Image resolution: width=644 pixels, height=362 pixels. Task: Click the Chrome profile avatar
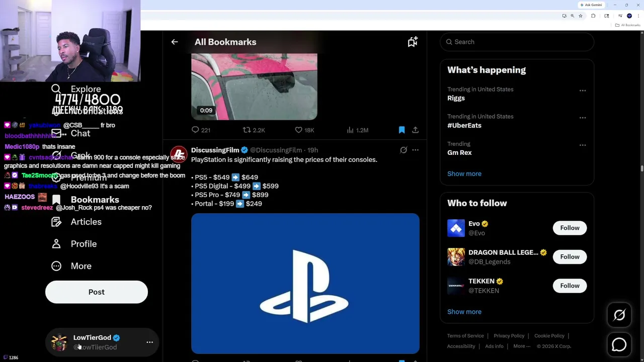point(629,16)
